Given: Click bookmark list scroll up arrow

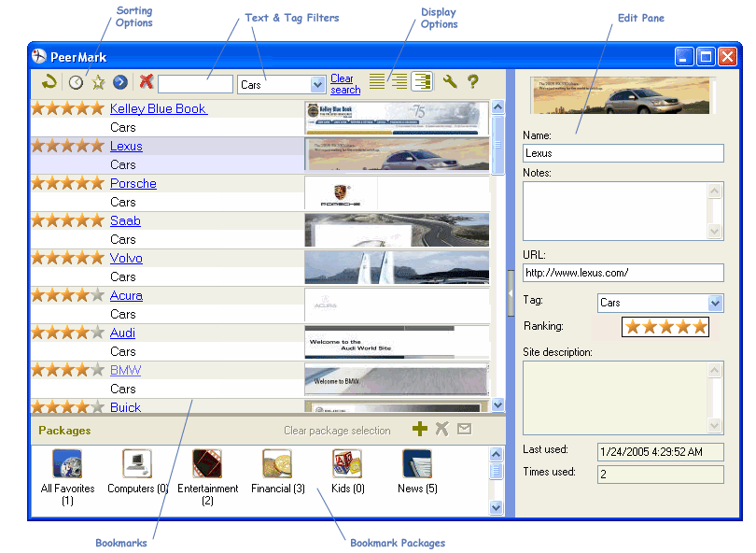Looking at the screenshot, I should [498, 106].
